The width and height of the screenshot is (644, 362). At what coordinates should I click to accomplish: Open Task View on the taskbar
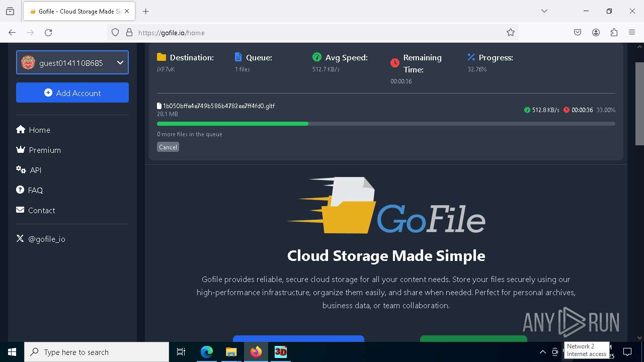pos(181,352)
